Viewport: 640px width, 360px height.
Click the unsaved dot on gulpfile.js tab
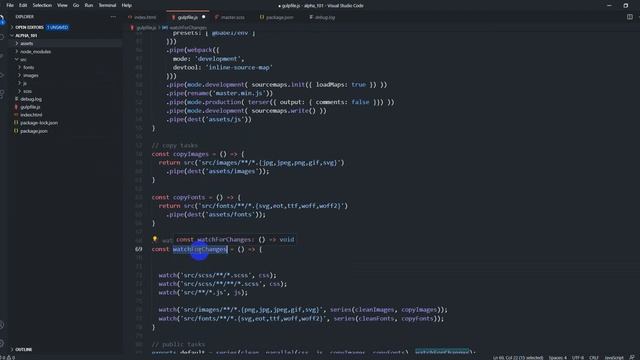click(204, 17)
